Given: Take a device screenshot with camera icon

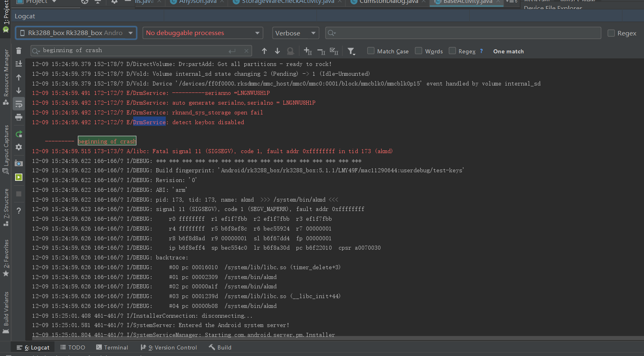Looking at the screenshot, I should [19, 163].
